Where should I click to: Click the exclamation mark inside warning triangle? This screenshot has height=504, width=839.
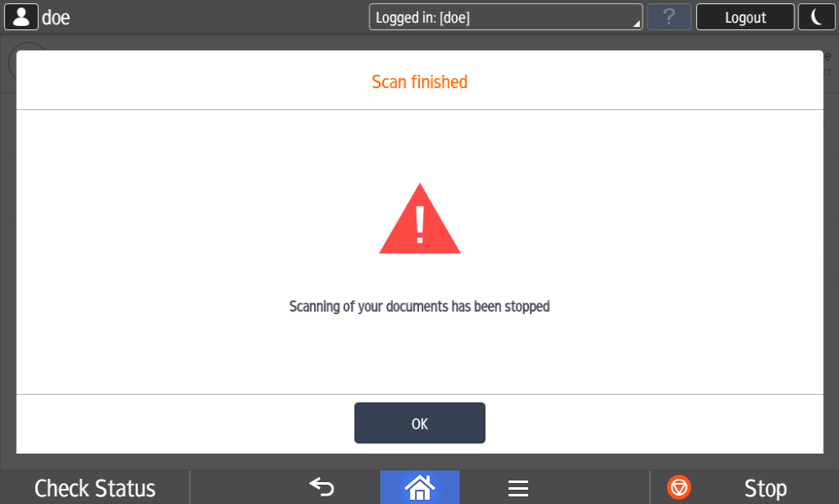tap(420, 225)
